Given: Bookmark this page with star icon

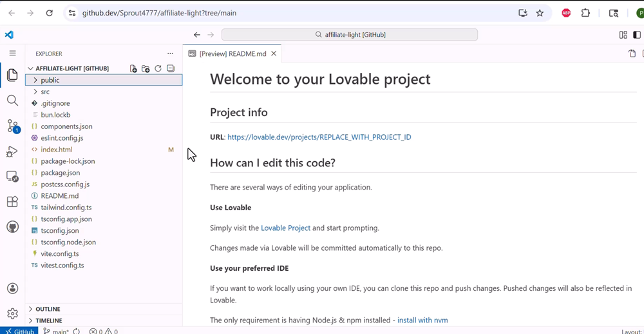Looking at the screenshot, I should [540, 13].
